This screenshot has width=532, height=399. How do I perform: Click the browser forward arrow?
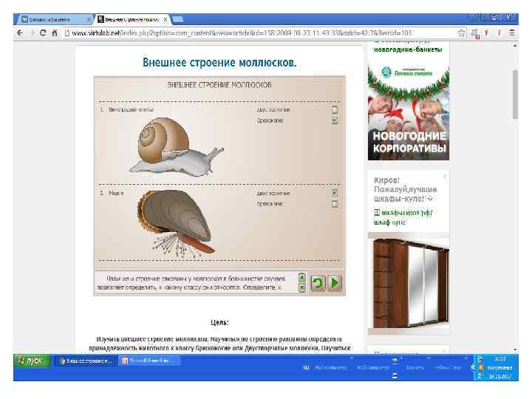[x=32, y=33]
